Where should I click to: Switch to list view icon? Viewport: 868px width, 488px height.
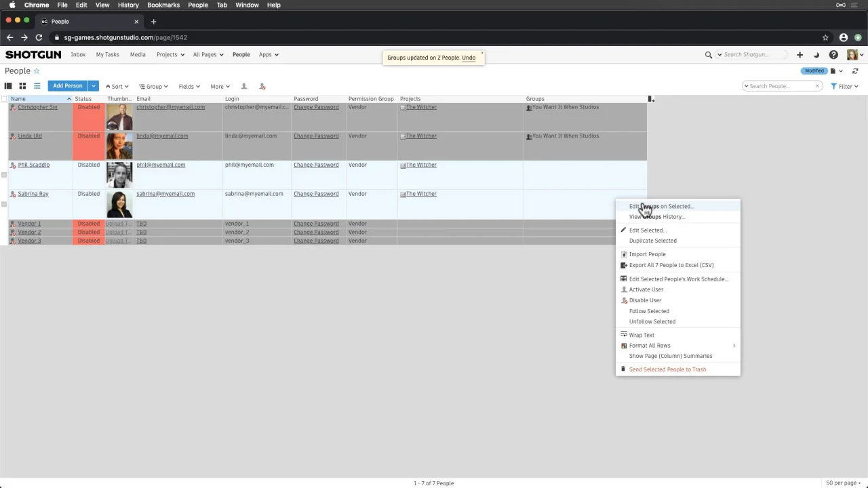pos(37,86)
